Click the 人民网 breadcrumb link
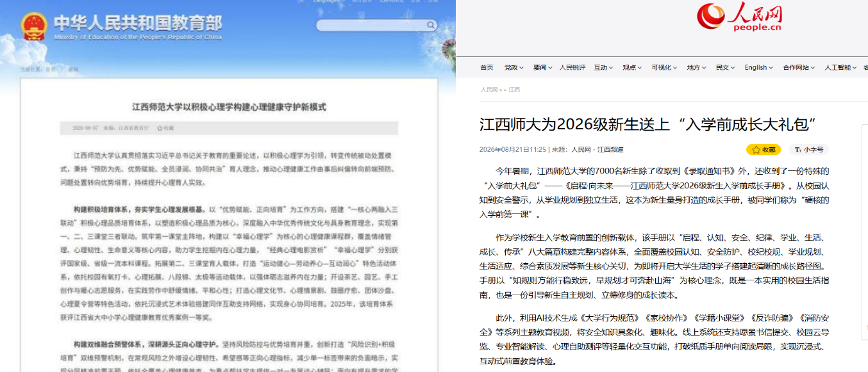Screen dimensions: 868x372 click(488, 90)
